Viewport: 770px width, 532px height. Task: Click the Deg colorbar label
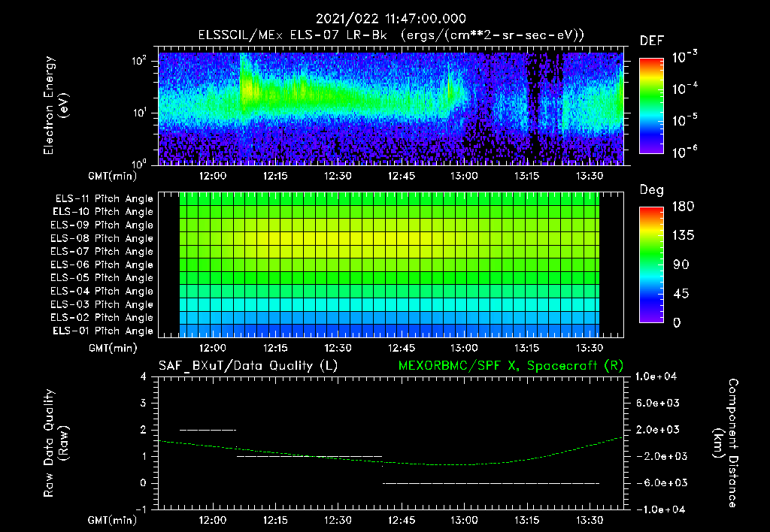coord(652,190)
